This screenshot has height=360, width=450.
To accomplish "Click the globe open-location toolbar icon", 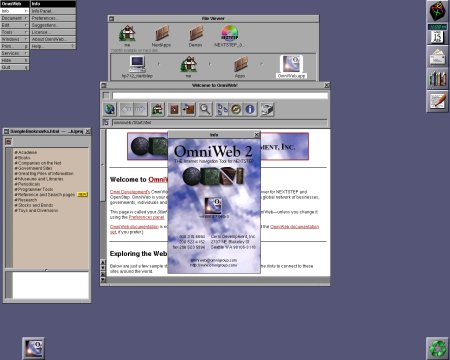I will [x=110, y=109].
